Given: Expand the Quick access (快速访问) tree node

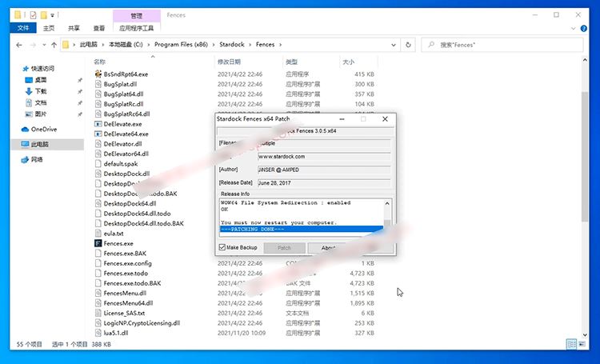Looking at the screenshot, I should pyautogui.click(x=18, y=69).
